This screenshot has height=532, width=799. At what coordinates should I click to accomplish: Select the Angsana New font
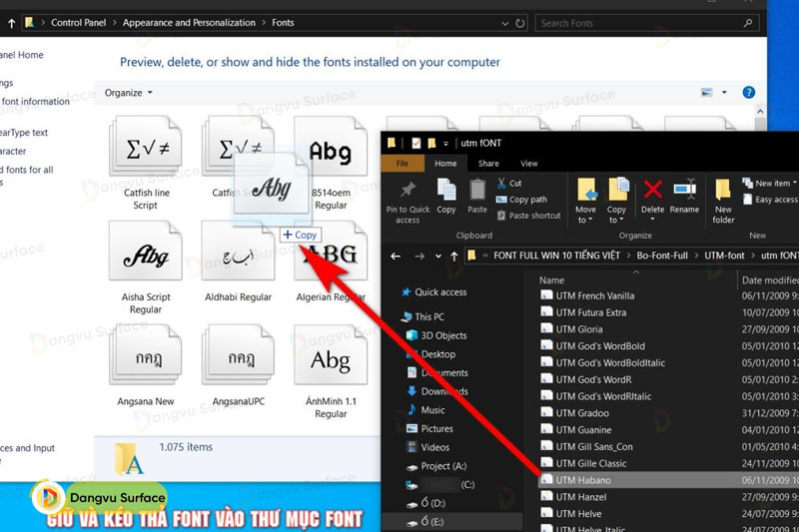pos(146,365)
